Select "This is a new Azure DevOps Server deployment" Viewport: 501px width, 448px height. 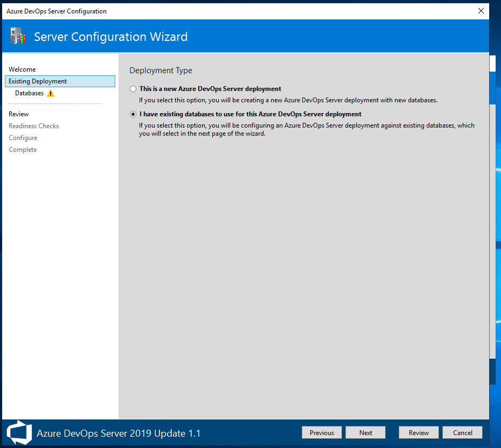tap(133, 89)
